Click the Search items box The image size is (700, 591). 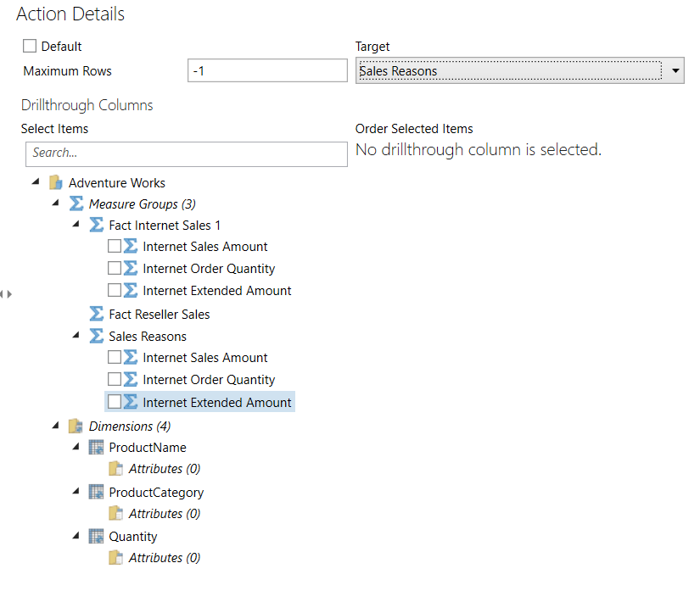tap(186, 153)
